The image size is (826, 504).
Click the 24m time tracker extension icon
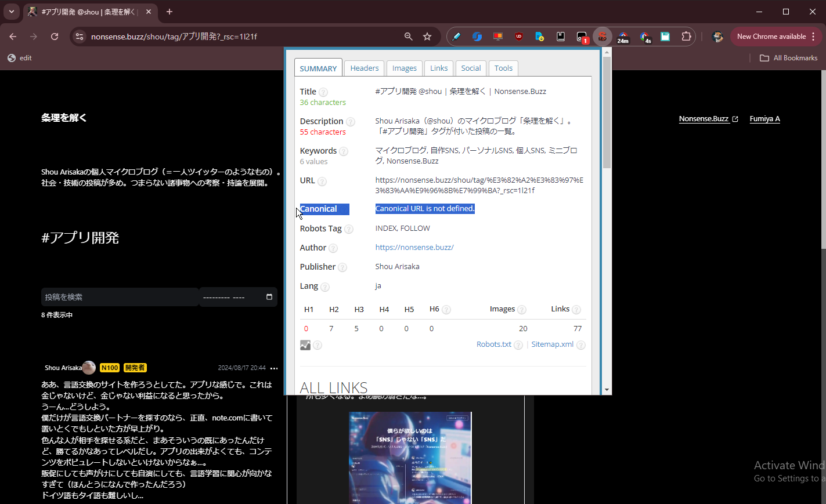(623, 36)
